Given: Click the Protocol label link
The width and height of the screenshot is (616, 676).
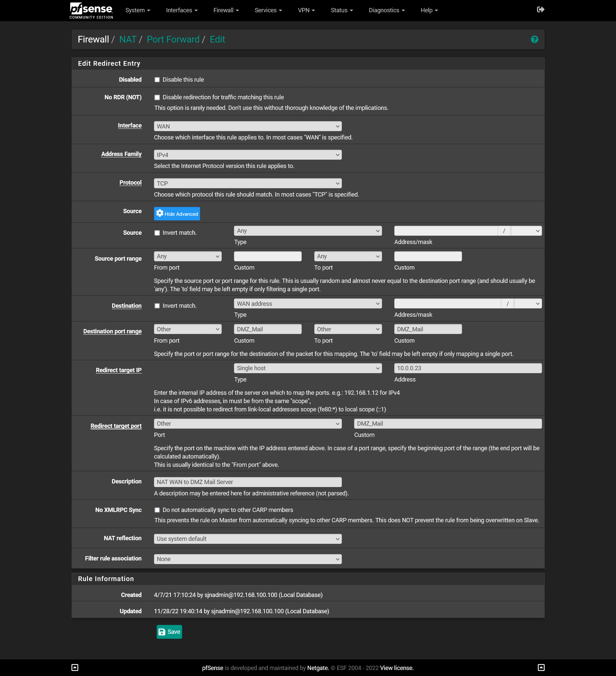Looking at the screenshot, I should tap(130, 182).
